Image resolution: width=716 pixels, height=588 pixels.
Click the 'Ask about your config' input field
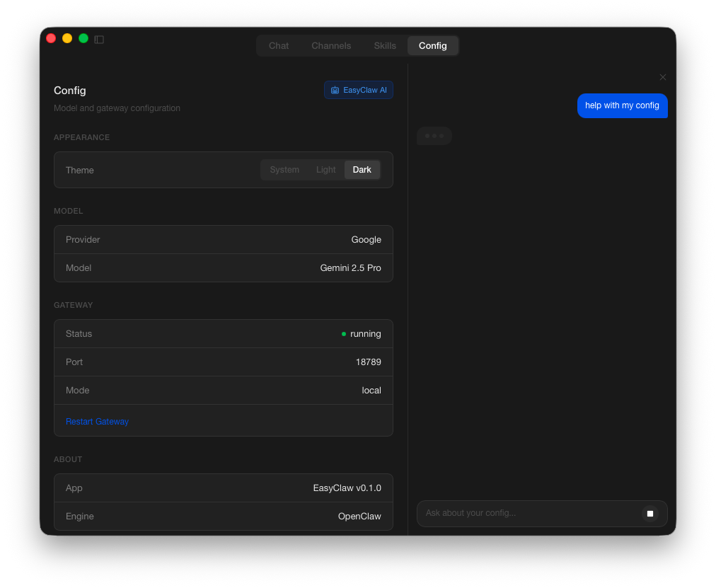tap(531, 513)
